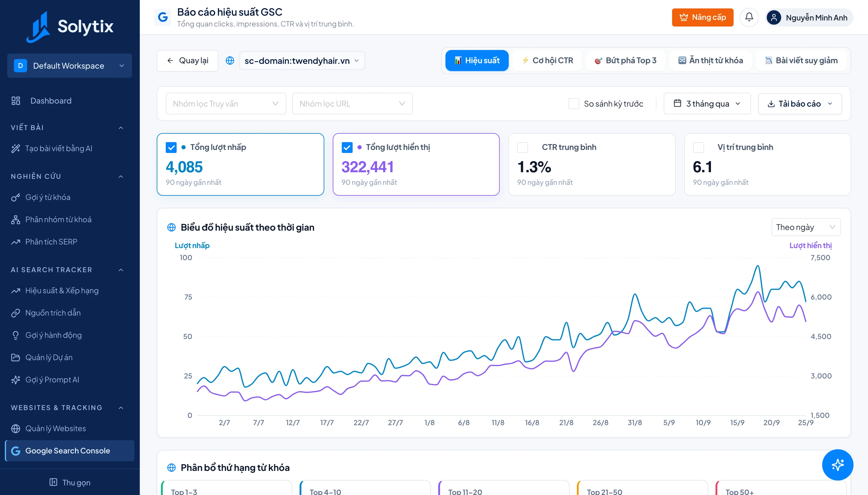
Task: Click the Nâng cấp upgrade button
Action: tap(702, 17)
